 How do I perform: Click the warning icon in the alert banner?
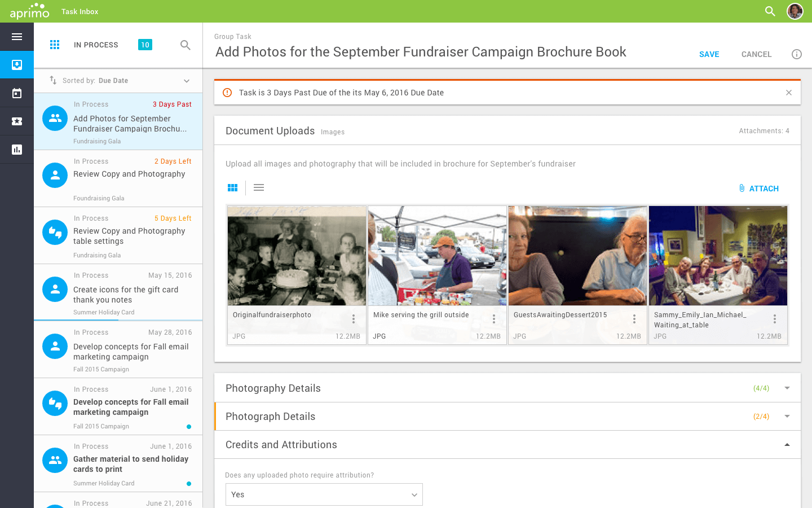[x=227, y=93]
